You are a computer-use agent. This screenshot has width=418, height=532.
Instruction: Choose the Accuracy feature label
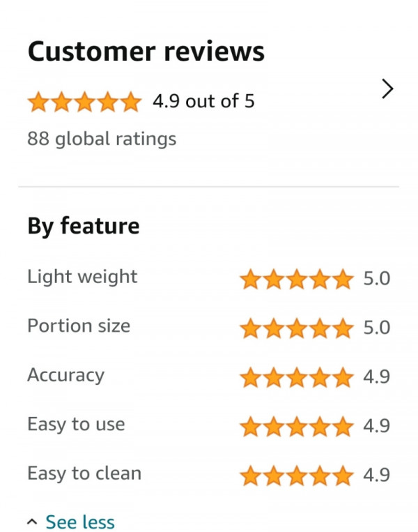(x=65, y=376)
